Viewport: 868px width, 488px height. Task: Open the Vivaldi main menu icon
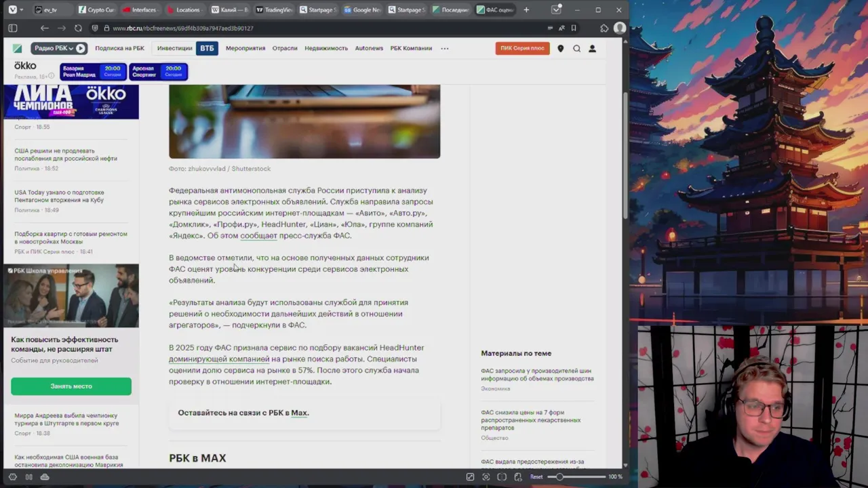coord(12,9)
